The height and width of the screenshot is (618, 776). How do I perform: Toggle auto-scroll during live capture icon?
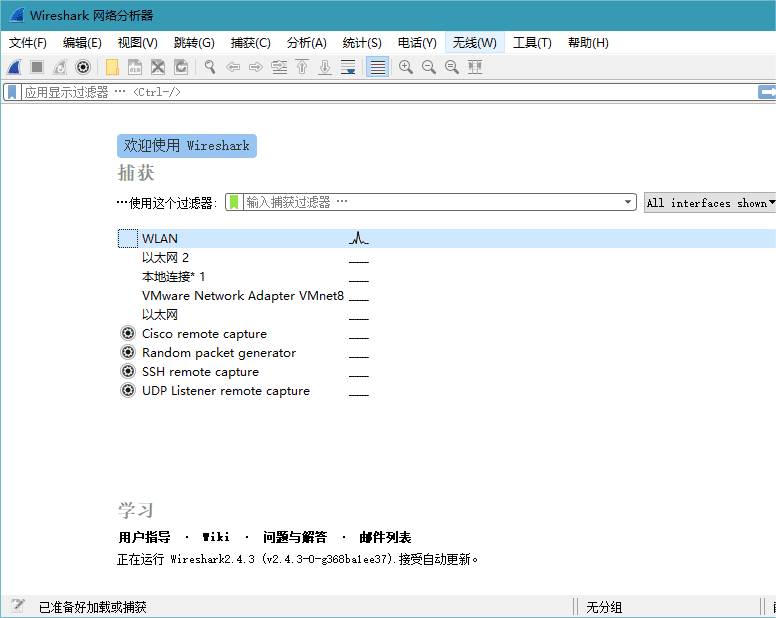click(348, 67)
